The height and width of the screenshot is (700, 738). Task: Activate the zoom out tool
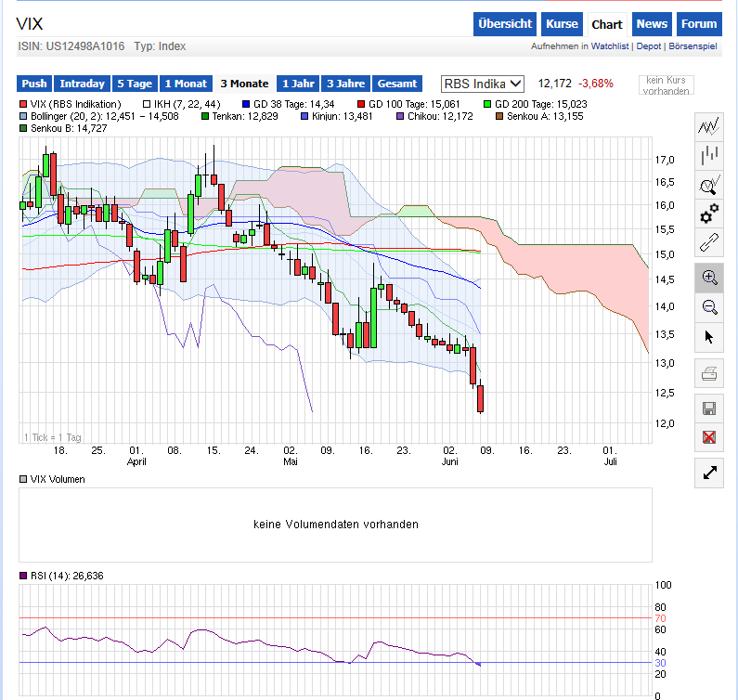coord(710,306)
